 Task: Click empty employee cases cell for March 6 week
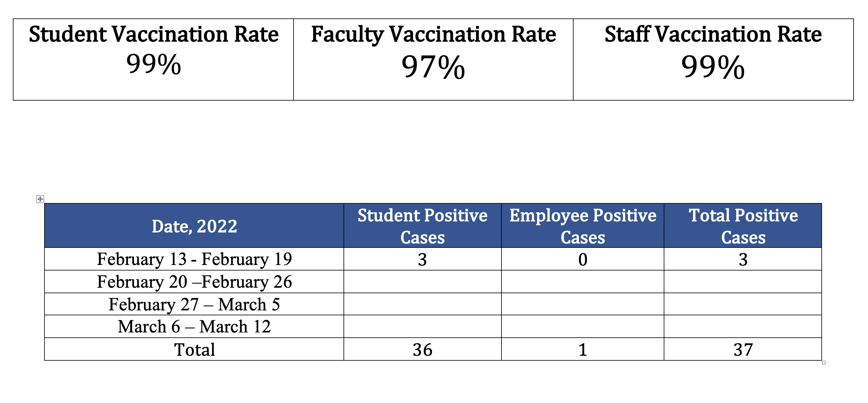(582, 327)
